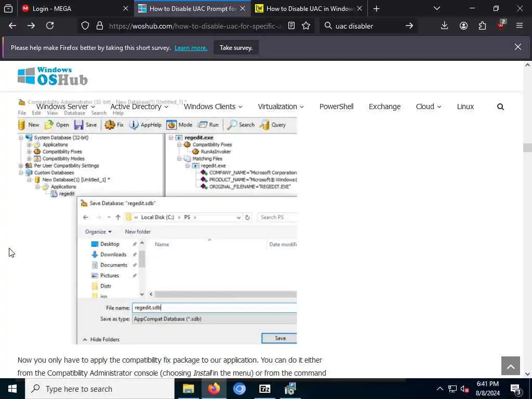Close the active UAC Prompt tab
This screenshot has height=399, width=532.
click(x=243, y=9)
